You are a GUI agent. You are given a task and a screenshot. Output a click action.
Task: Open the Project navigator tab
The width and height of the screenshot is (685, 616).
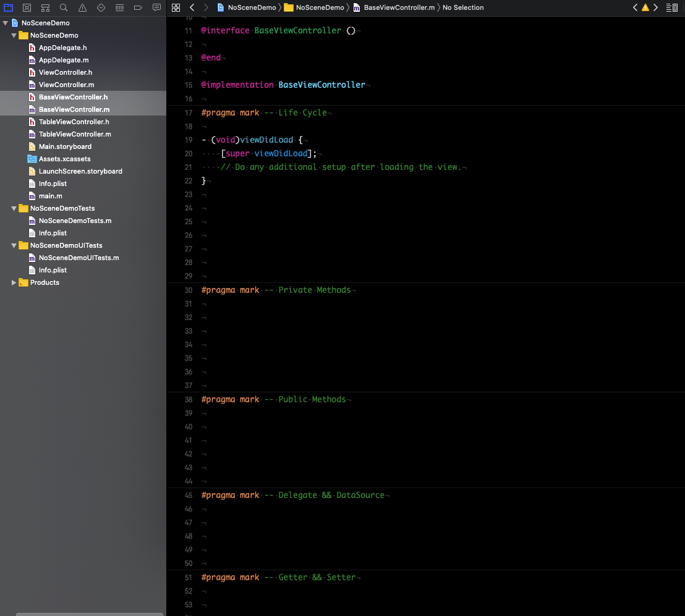point(8,7)
